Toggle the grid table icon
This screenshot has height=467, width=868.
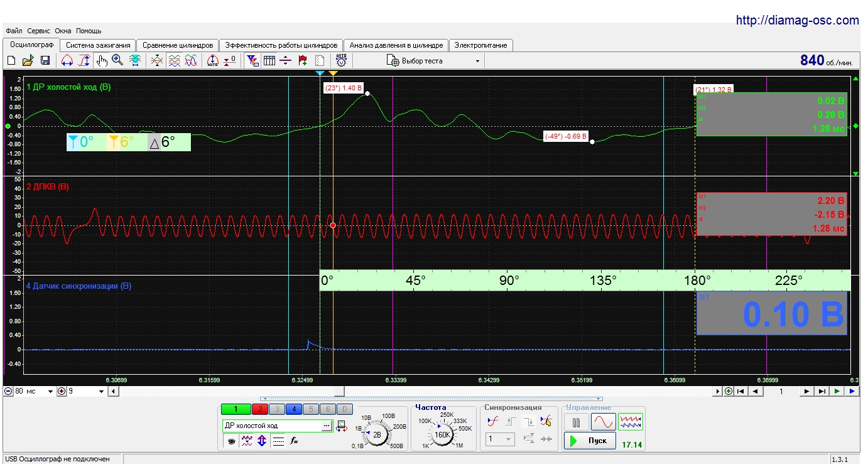269,61
